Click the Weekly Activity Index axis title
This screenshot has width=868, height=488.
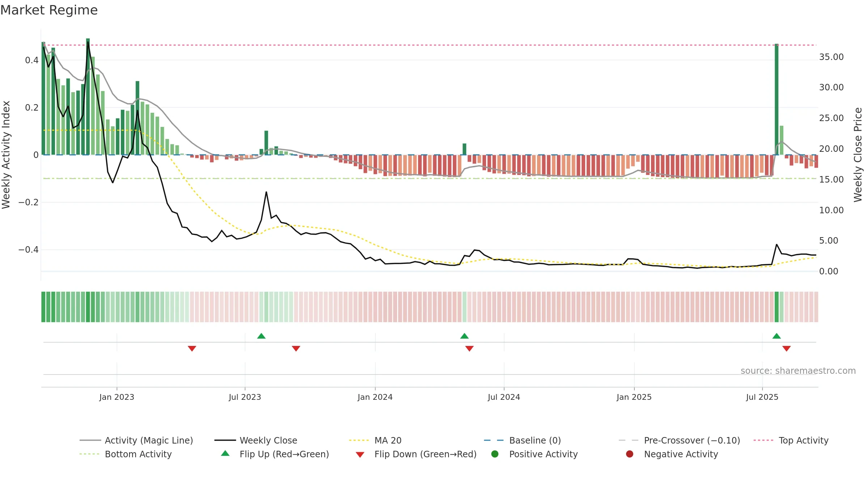pos(6,155)
